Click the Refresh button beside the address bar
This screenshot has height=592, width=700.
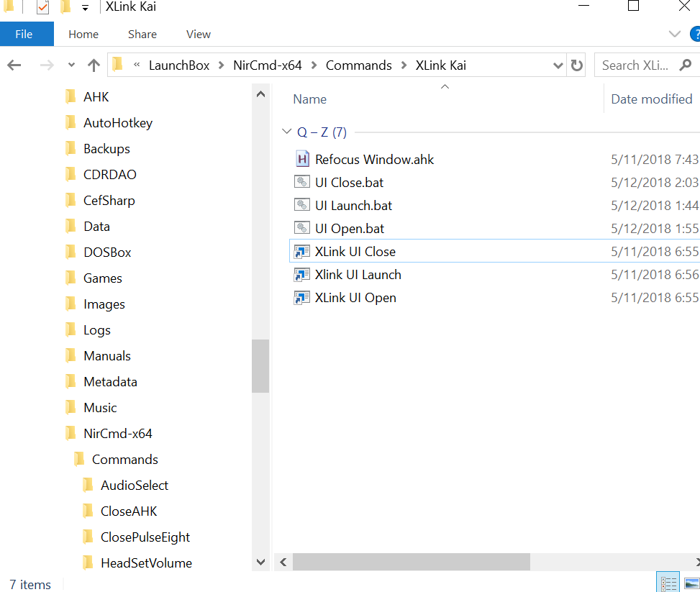(576, 65)
